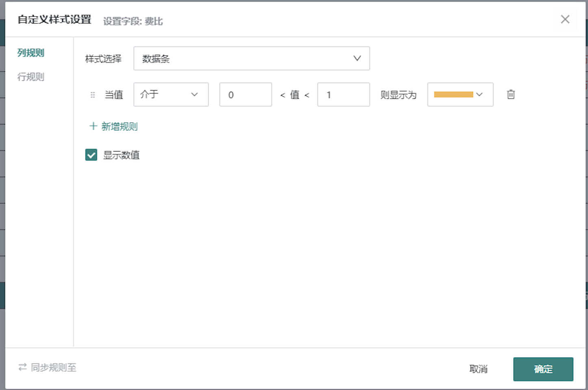Select the 列规则 tab
This screenshot has width=588, height=390.
point(30,53)
